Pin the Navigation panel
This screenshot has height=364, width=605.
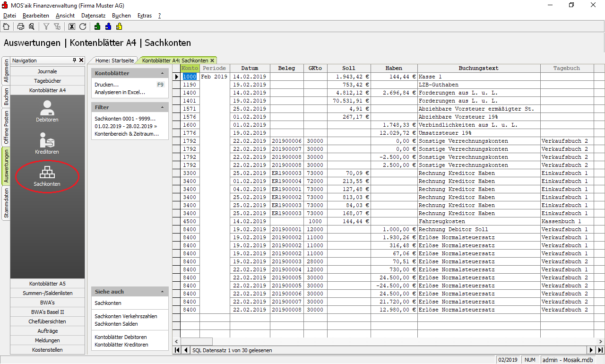(74, 61)
